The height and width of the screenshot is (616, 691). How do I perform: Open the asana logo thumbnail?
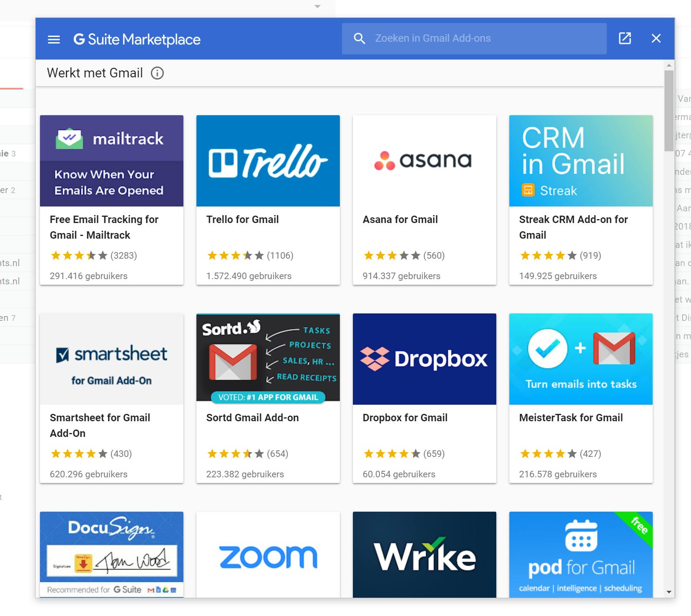point(425,161)
